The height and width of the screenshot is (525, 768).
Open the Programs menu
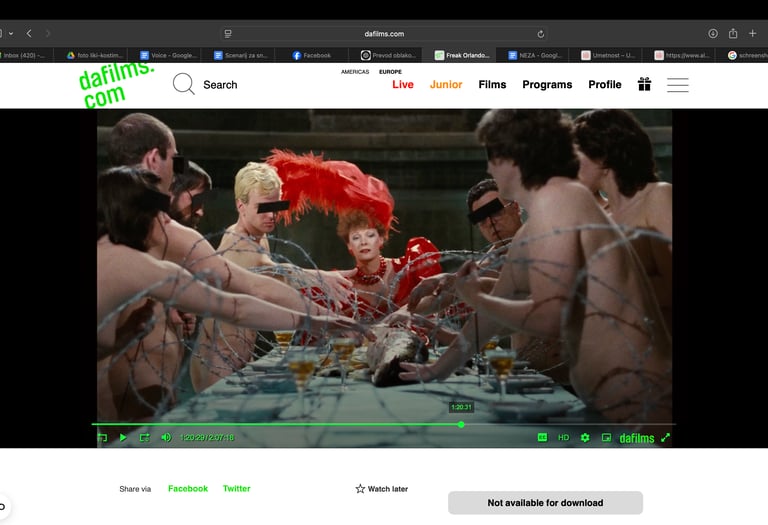547,84
